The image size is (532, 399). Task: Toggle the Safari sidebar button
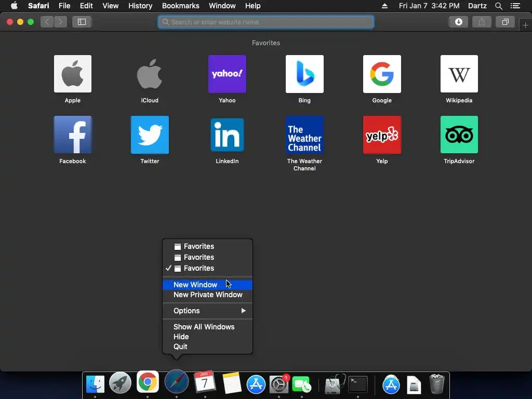click(x=82, y=22)
